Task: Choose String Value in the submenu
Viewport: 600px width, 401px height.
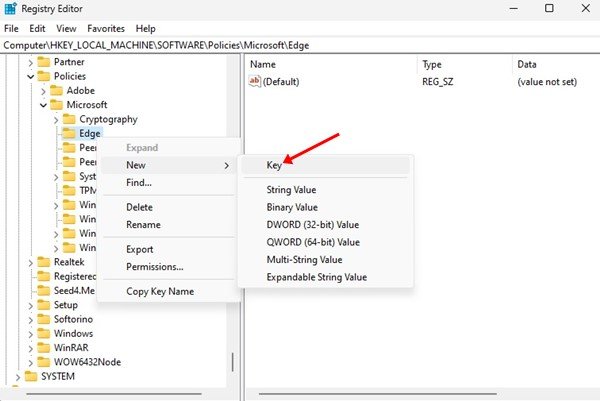Action: 326,190
